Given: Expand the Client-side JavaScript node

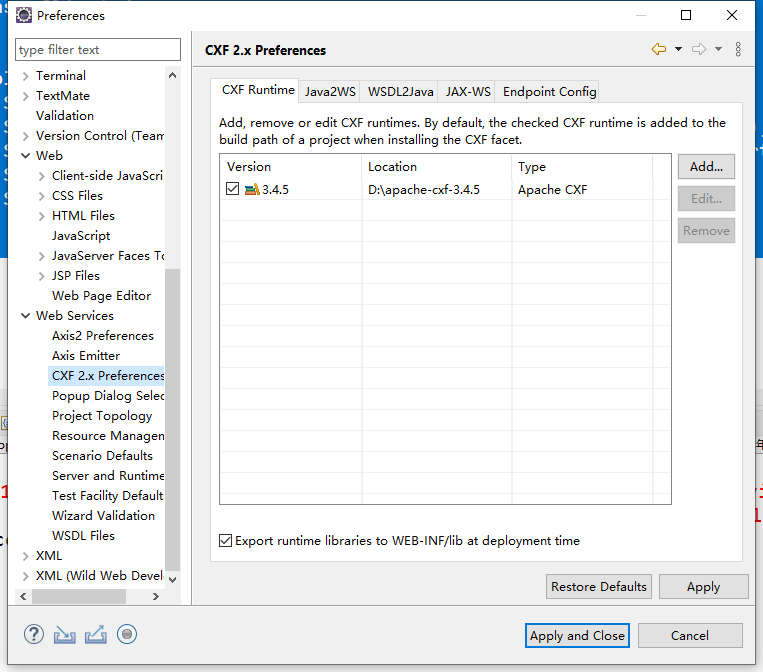Looking at the screenshot, I should point(41,176).
